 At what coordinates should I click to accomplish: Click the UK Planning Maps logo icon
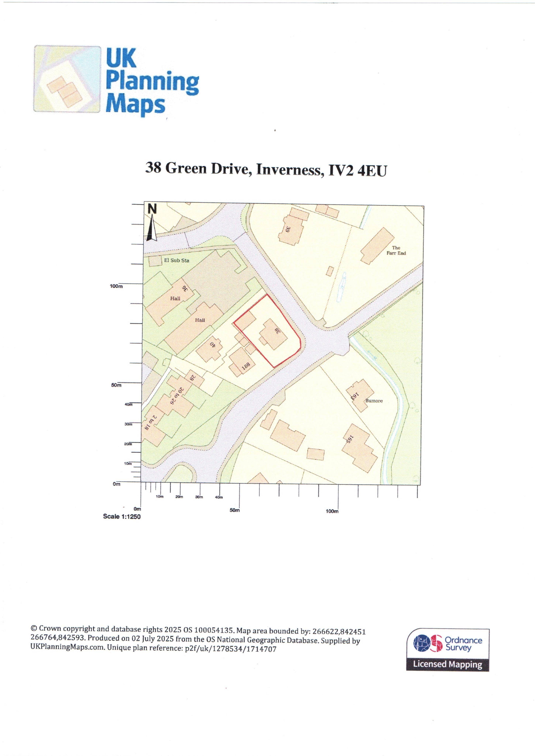(x=67, y=79)
